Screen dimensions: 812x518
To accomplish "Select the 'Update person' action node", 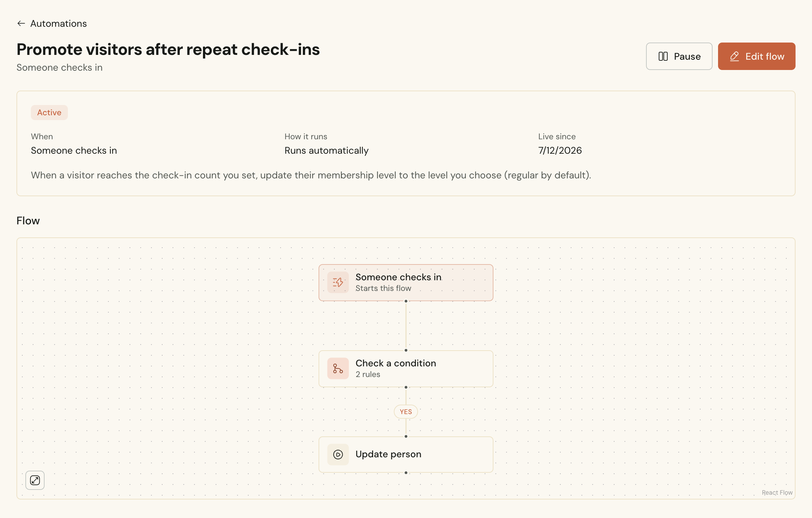I will (x=406, y=455).
